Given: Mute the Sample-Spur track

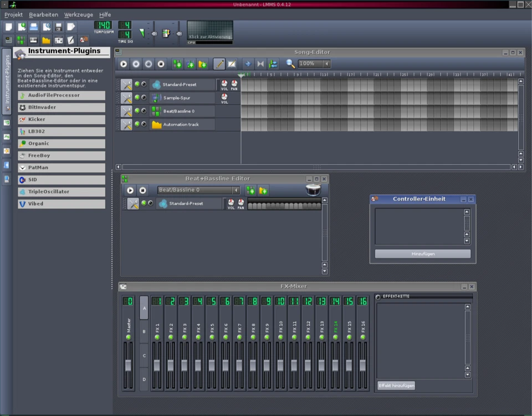Looking at the screenshot, I should click(x=137, y=97).
